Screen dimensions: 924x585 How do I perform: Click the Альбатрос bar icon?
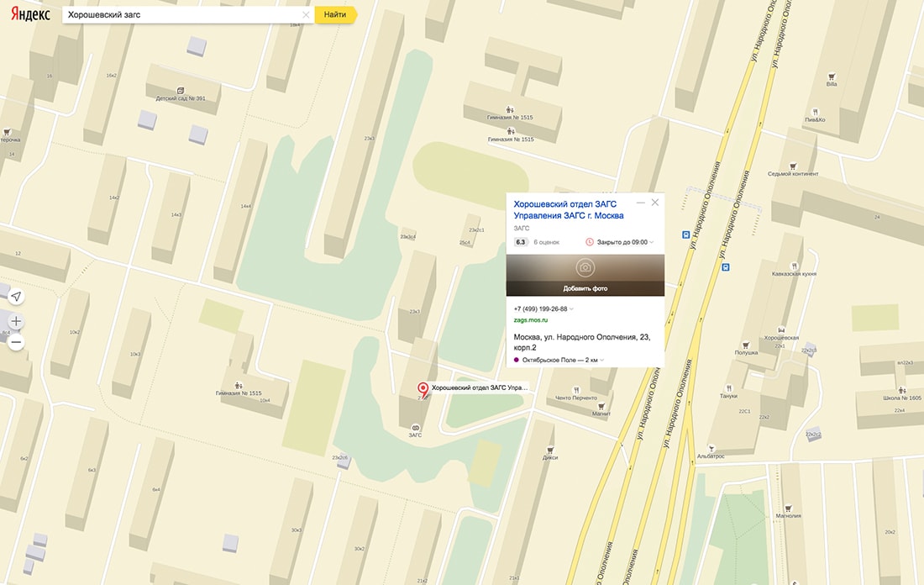711,449
